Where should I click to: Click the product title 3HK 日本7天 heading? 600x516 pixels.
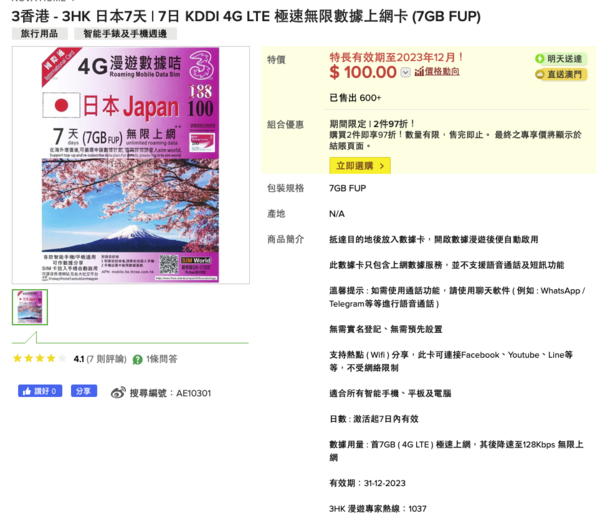(x=246, y=16)
